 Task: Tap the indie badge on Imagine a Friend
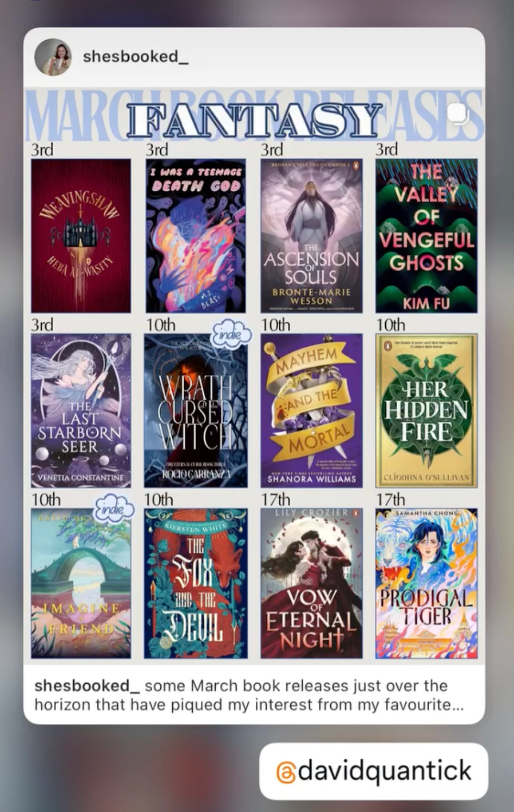[114, 509]
